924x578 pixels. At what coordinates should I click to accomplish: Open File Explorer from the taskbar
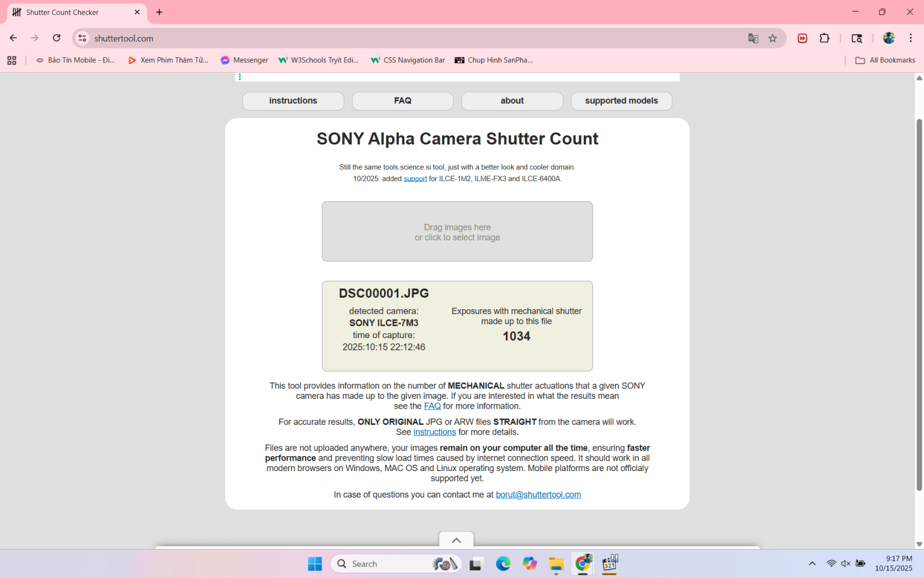(x=556, y=564)
